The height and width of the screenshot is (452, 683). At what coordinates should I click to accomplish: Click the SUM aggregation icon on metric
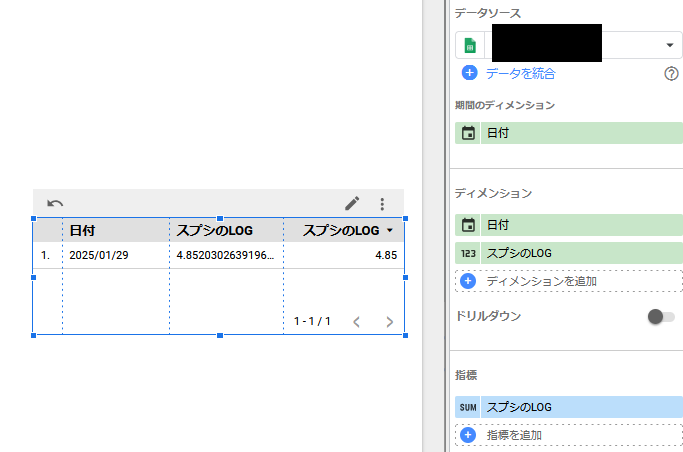click(x=468, y=407)
